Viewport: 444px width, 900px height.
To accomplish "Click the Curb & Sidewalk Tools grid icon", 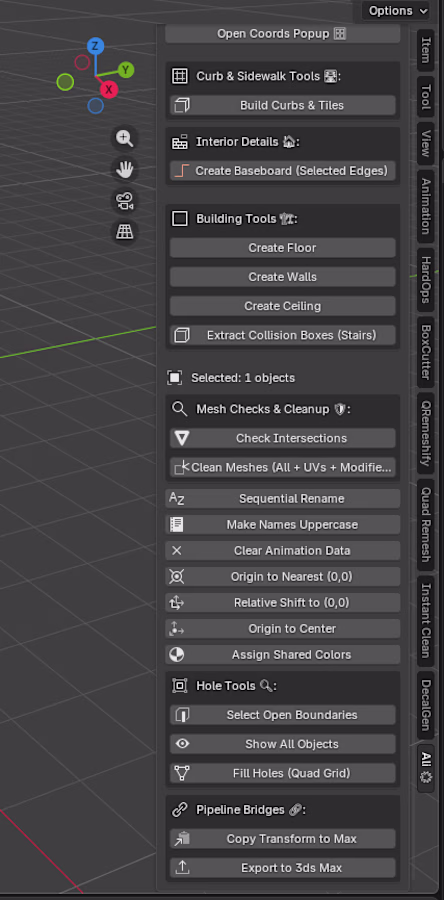I will pyautogui.click(x=180, y=76).
